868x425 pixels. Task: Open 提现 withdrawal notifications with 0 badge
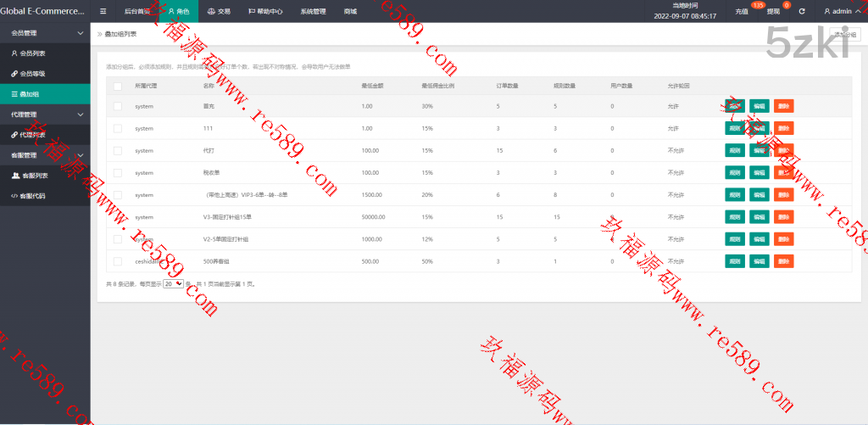point(773,12)
